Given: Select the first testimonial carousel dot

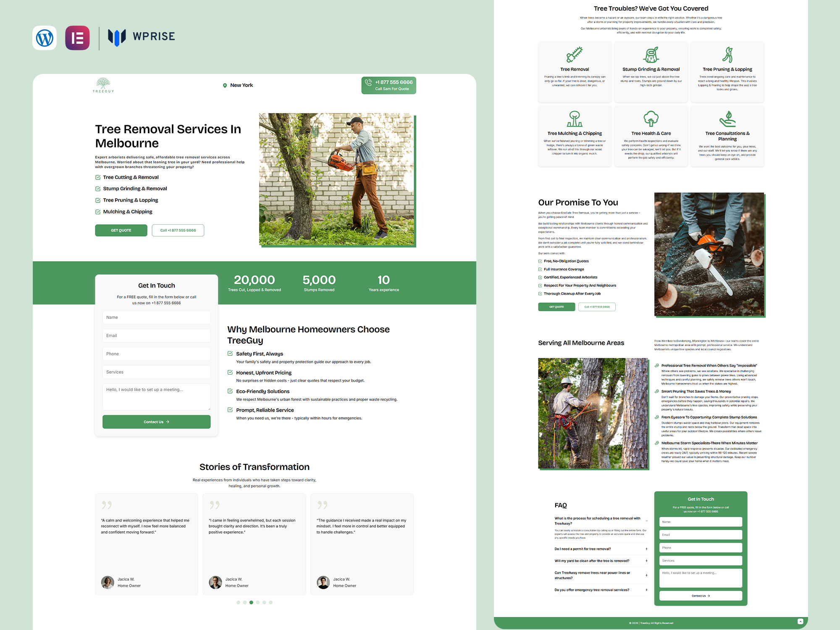Looking at the screenshot, I should (x=238, y=602).
